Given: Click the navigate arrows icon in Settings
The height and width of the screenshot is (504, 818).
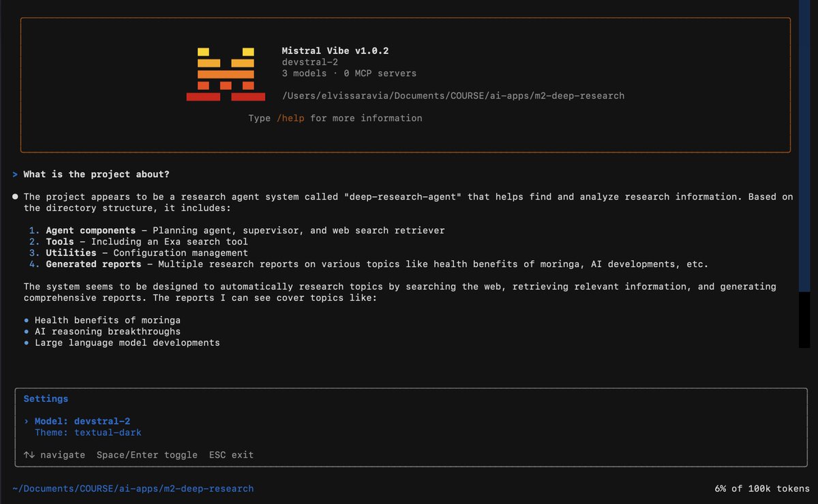Looking at the screenshot, I should tap(29, 455).
